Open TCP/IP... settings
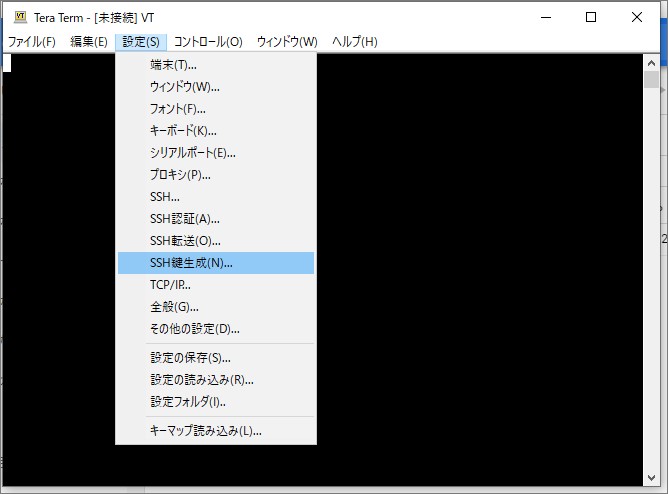The height and width of the screenshot is (494, 668). pyautogui.click(x=216, y=285)
